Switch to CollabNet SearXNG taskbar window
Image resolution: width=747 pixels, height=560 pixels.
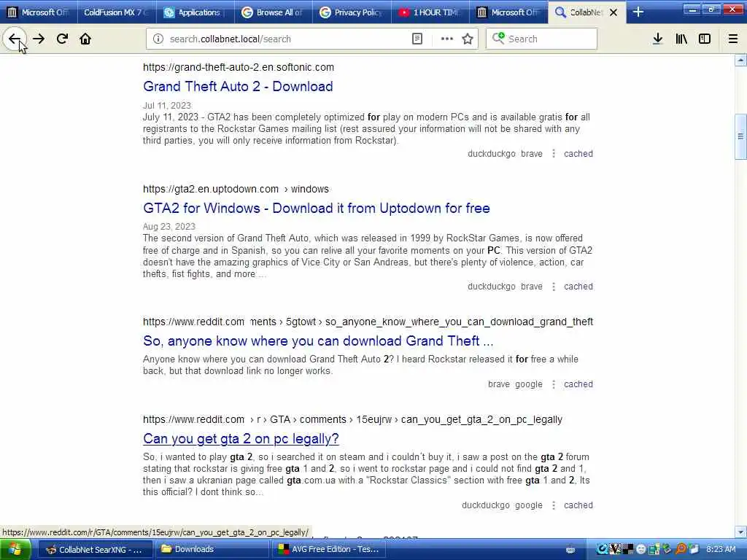click(95, 550)
